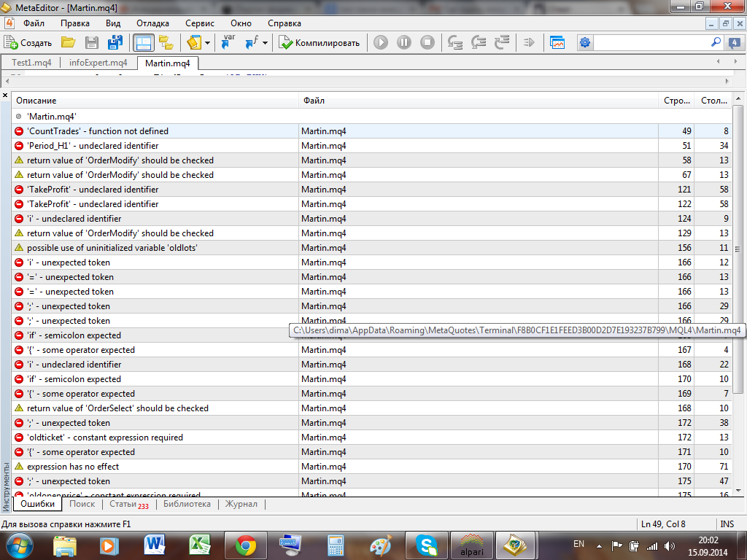Open Microsoft Word from the taskbar
The image size is (747, 560).
pyautogui.click(x=155, y=545)
